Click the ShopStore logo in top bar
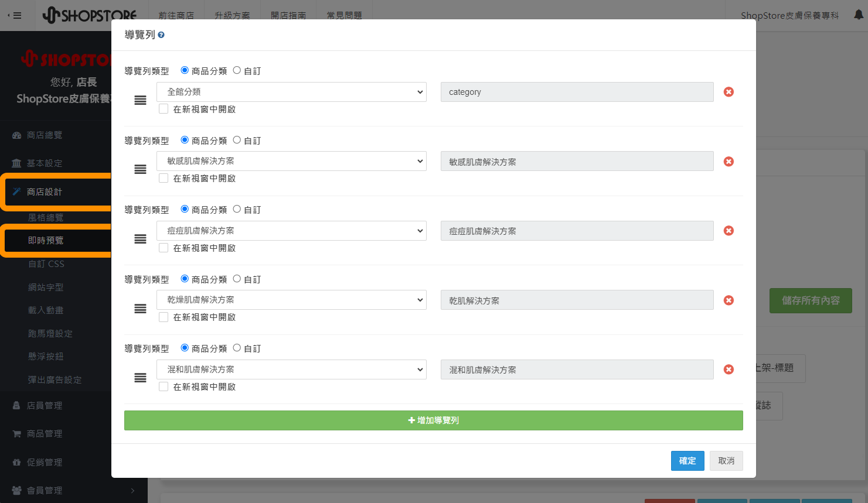 [90, 15]
